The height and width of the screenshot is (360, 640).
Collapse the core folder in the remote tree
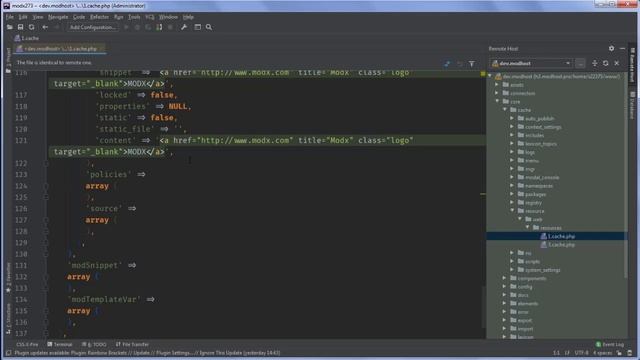point(497,101)
